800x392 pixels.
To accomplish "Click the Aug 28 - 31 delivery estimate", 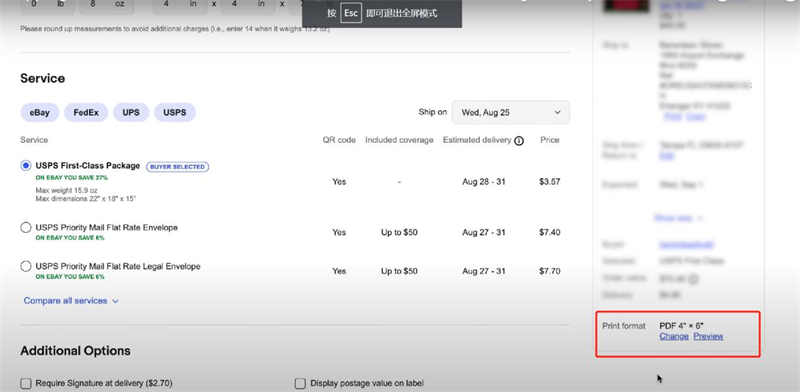I will point(484,182).
